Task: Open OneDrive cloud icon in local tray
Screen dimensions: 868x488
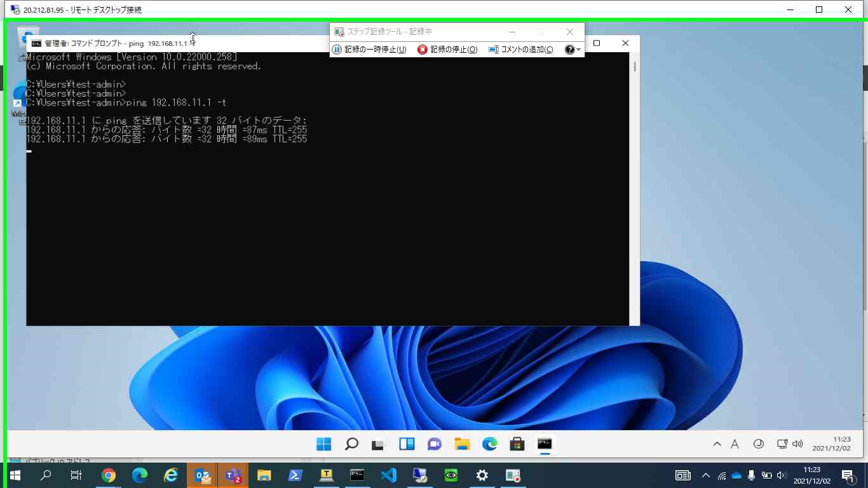Action: tap(736, 475)
